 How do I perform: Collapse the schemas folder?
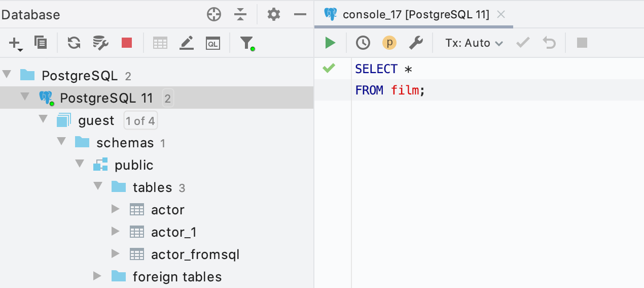[x=62, y=142]
